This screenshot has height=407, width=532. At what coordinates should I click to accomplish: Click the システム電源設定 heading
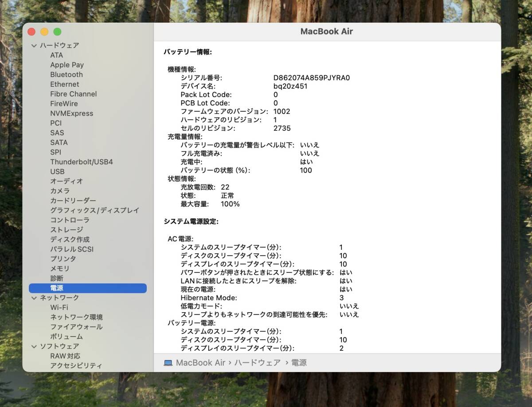coord(191,221)
